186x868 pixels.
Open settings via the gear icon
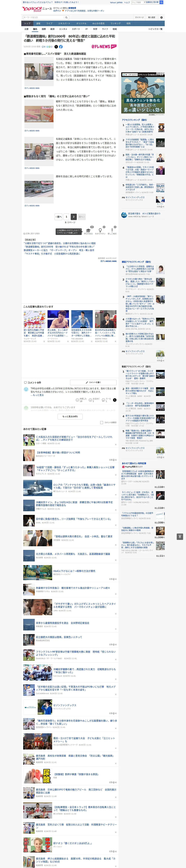161,18
